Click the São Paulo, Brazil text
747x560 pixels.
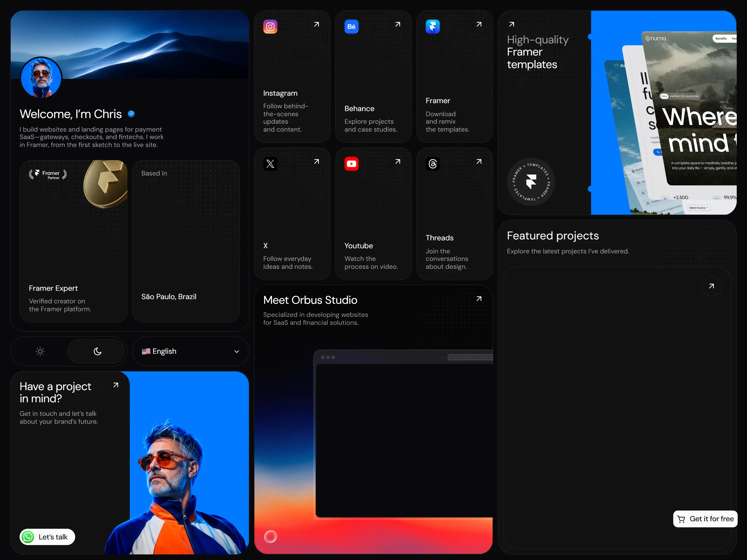click(x=169, y=297)
